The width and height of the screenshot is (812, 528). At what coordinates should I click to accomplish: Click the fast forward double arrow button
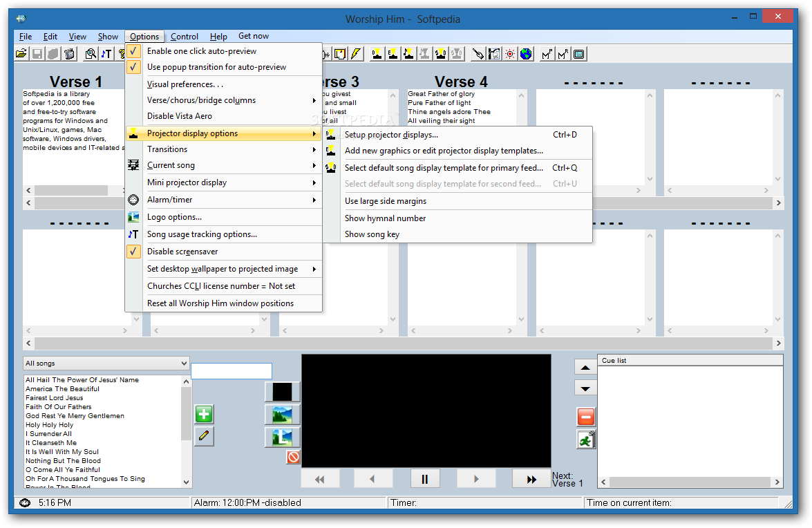point(531,480)
